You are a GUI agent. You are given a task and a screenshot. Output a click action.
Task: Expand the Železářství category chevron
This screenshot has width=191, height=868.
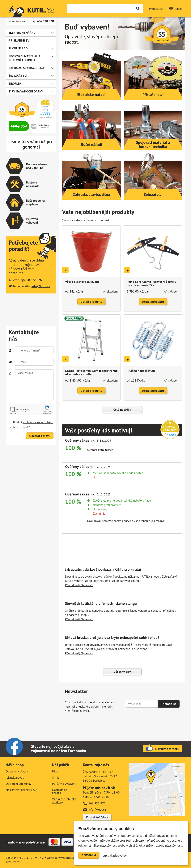tap(52, 76)
